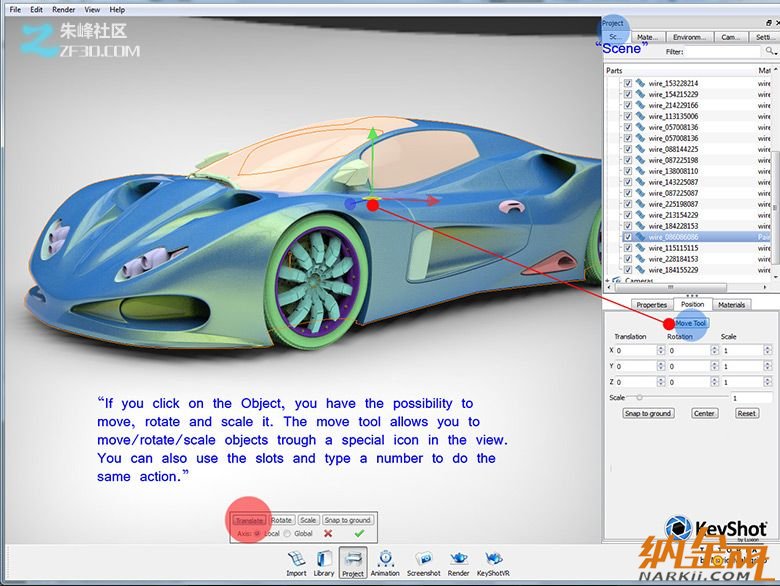Viewport: 780px width, 586px height.
Task: Toggle the wire_184155229 checkbox
Action: click(x=628, y=270)
